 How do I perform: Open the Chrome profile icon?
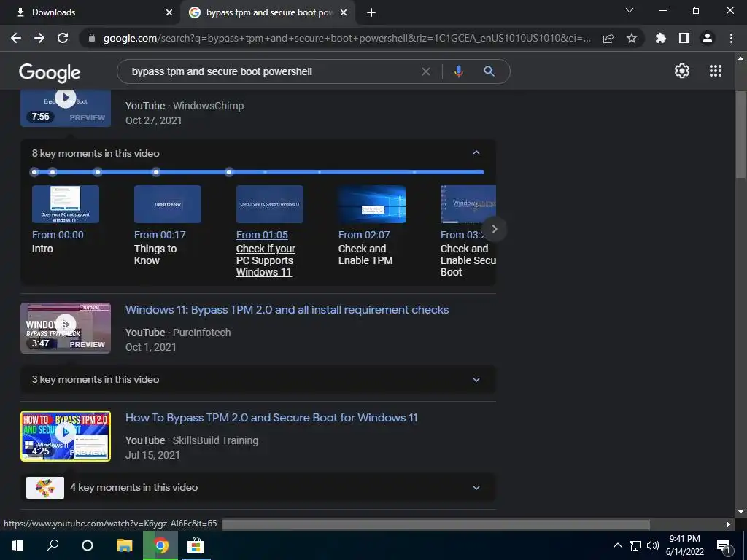[708, 38]
